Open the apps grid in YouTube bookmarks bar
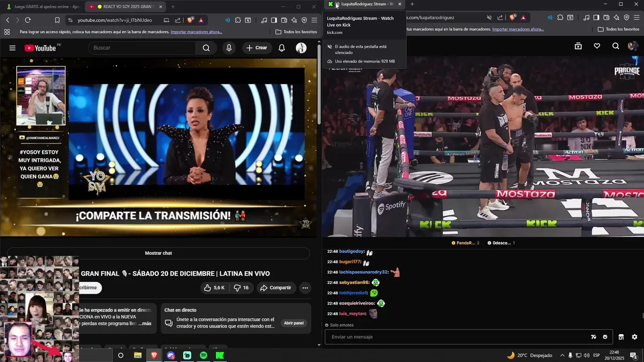Viewport: 644px width, 362px height. pos(7,32)
